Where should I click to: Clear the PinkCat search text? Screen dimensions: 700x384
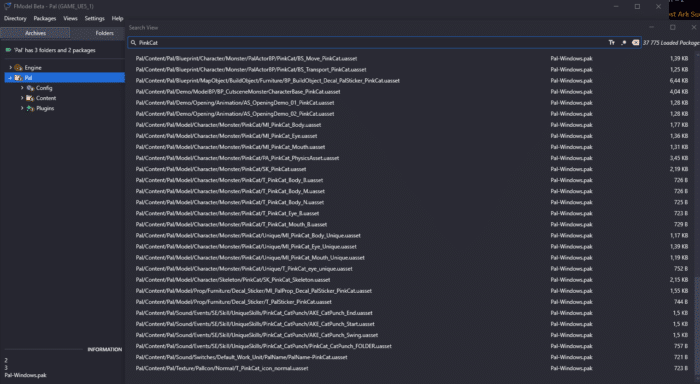(x=635, y=42)
